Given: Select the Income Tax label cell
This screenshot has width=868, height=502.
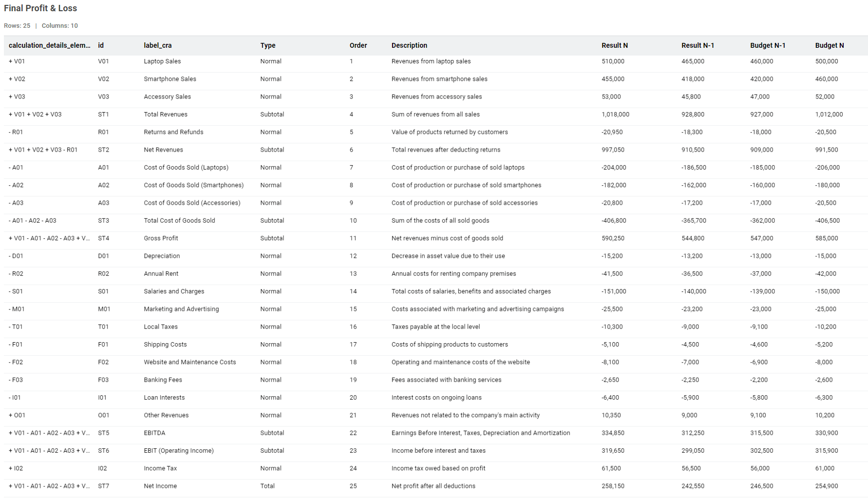Looking at the screenshot, I should [160, 468].
